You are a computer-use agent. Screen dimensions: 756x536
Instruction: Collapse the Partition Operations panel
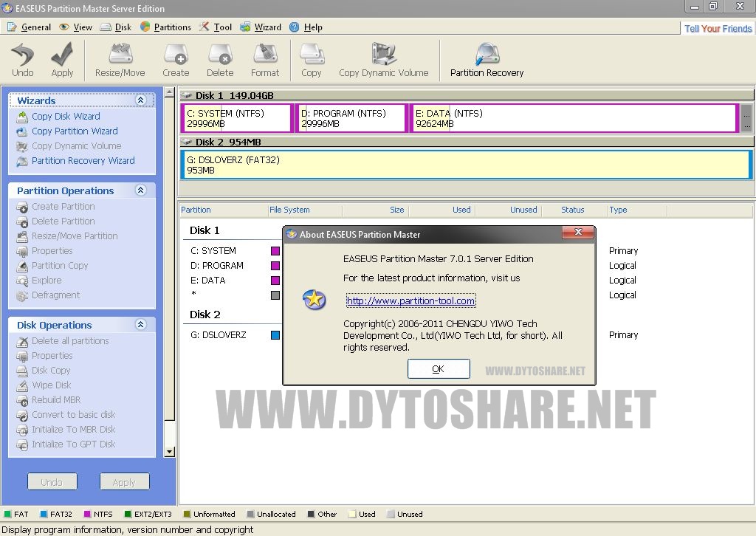click(141, 190)
